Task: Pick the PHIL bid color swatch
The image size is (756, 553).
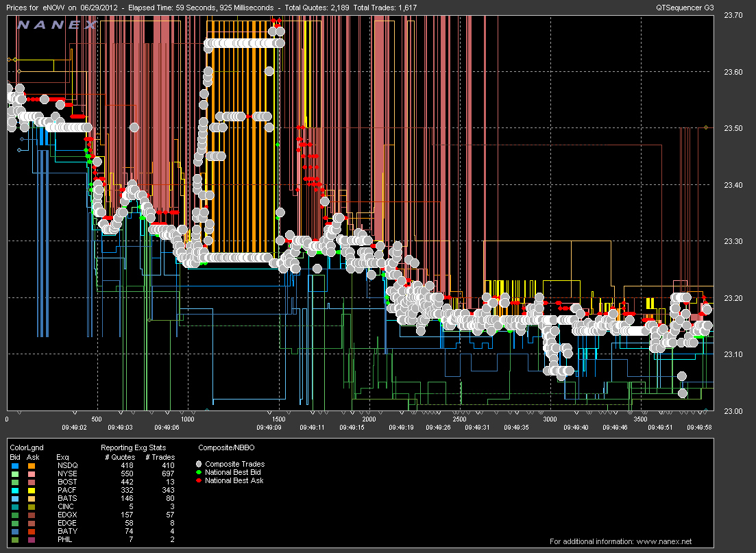Action: pyautogui.click(x=15, y=539)
